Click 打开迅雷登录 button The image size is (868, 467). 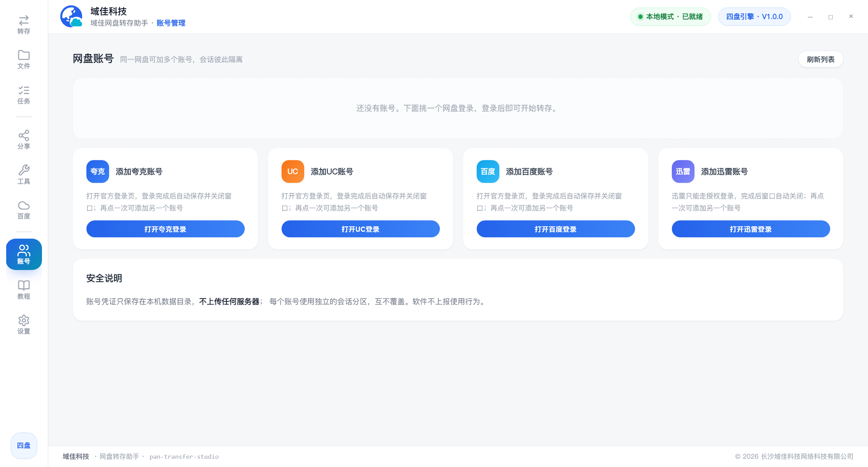pyautogui.click(x=751, y=229)
